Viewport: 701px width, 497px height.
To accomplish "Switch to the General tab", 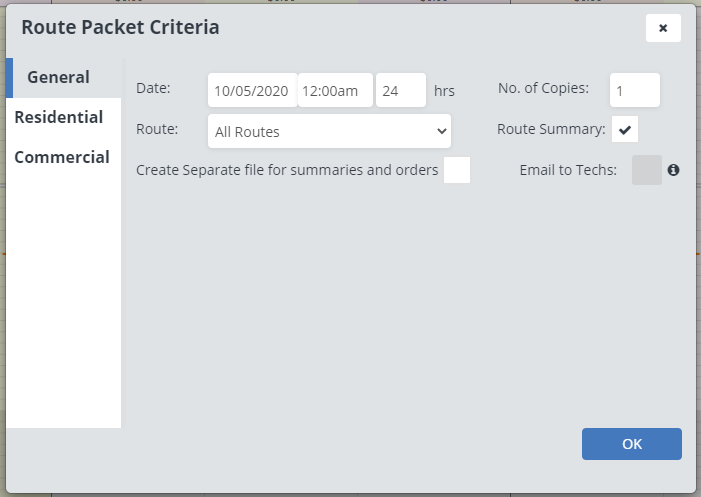I will pyautogui.click(x=58, y=77).
